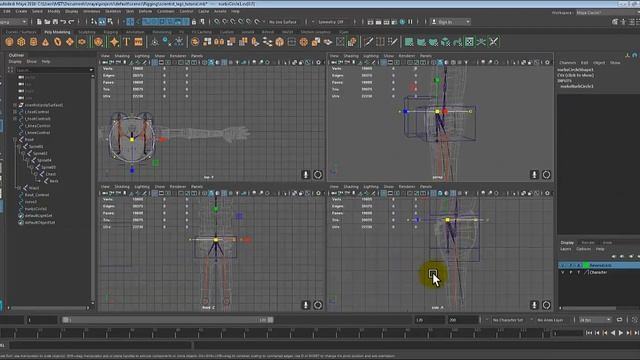Image resolution: width=640 pixels, height=360 pixels.
Task: Click the New Scene icon in status line
Action: (x=39, y=22)
